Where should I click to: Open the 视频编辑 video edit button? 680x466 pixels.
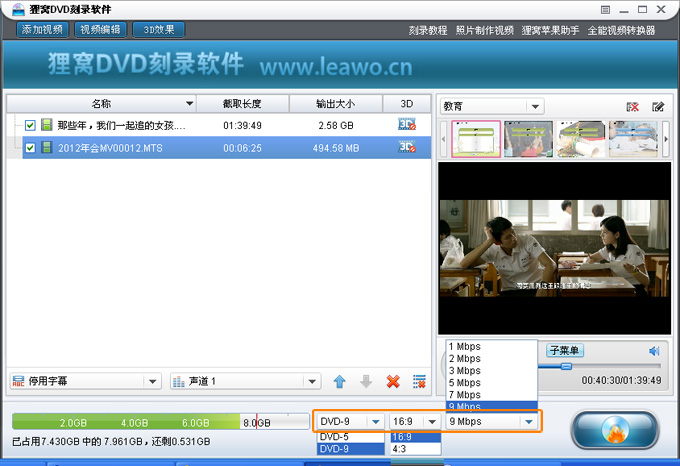pyautogui.click(x=101, y=30)
